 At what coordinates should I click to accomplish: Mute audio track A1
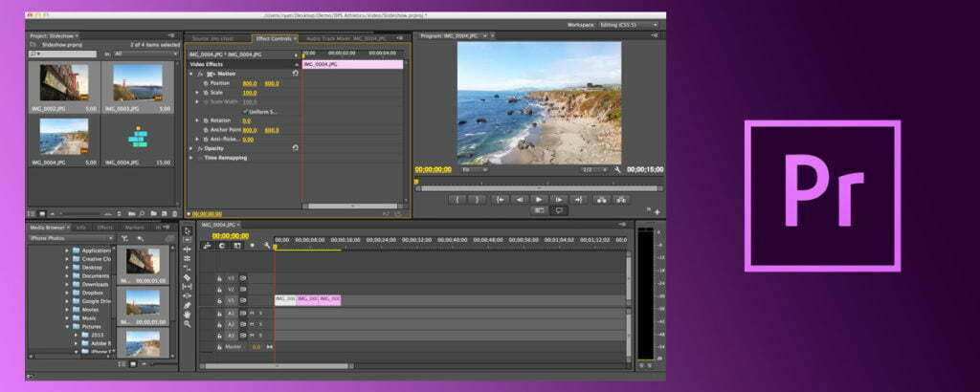pyautogui.click(x=252, y=313)
